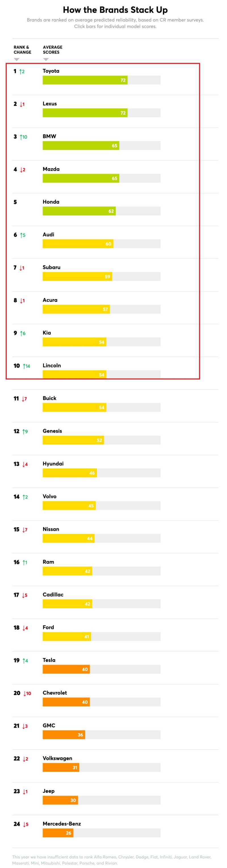Click Kia's yellow score bar

point(74,342)
